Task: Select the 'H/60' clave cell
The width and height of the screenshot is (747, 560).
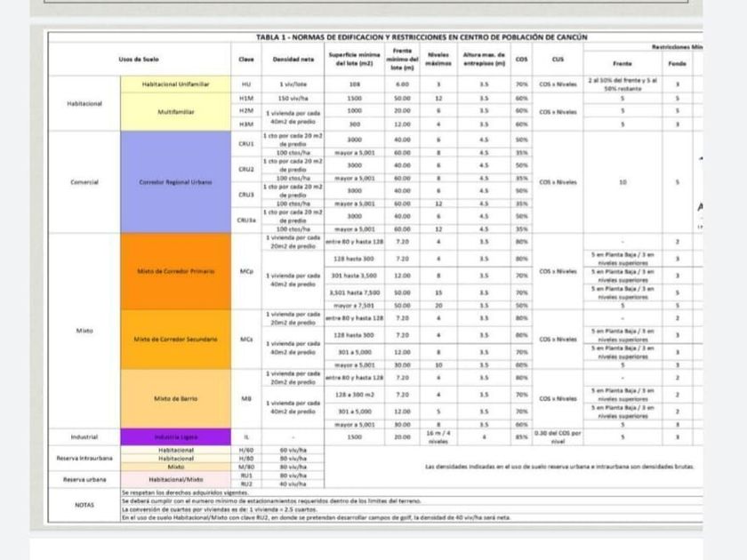Action: click(245, 450)
